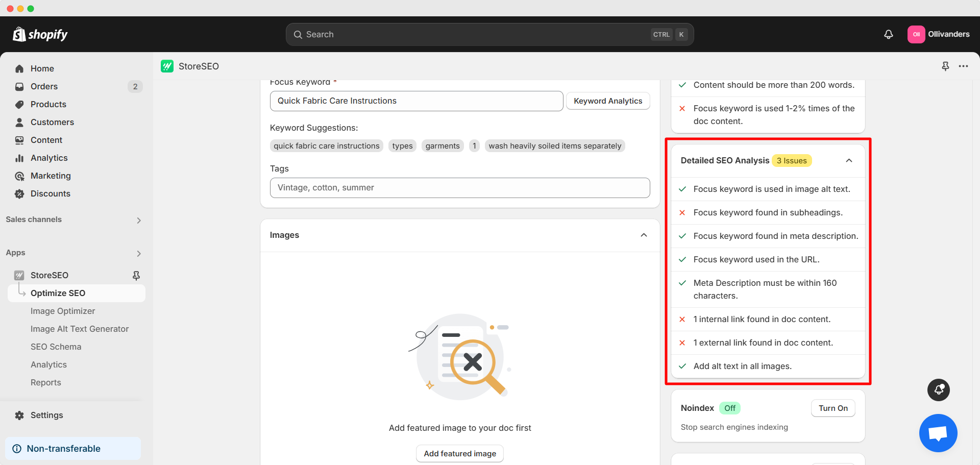Viewport: 980px width, 465px height.
Task: Select Optimize SEO submenu item
Action: pos(77,293)
